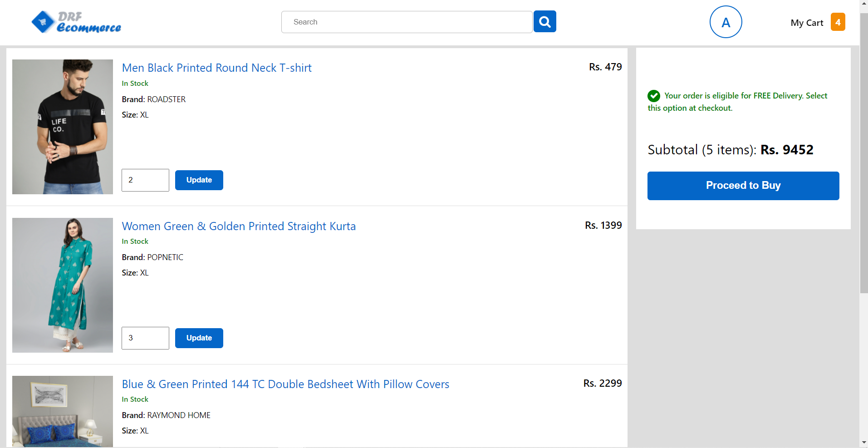Click the Subtotal Rs. 9452 text
The image size is (868, 448).
pos(730,150)
